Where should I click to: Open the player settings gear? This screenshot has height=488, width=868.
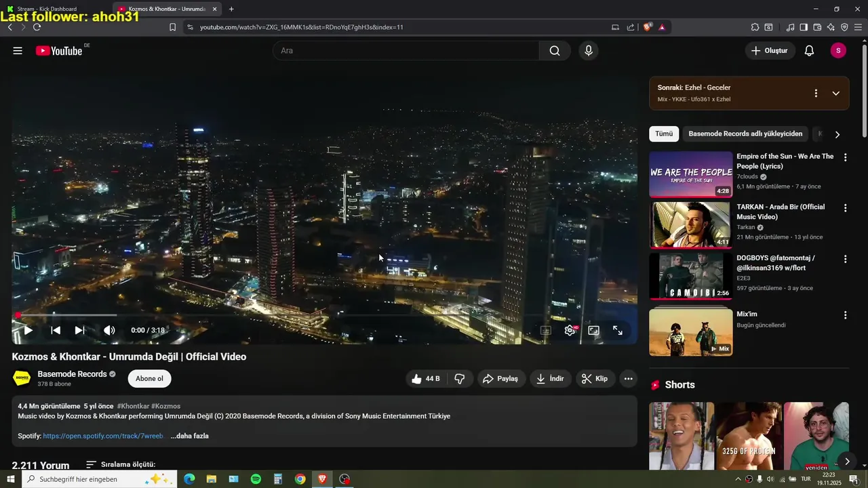[570, 331]
